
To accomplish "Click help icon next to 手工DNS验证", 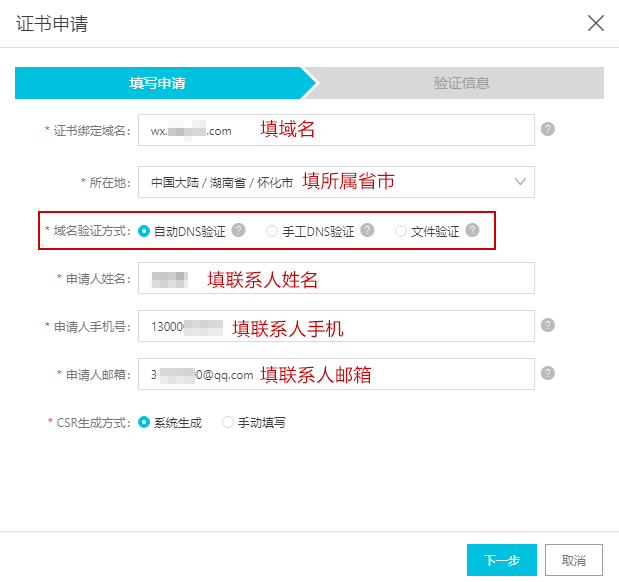I will tap(367, 230).
